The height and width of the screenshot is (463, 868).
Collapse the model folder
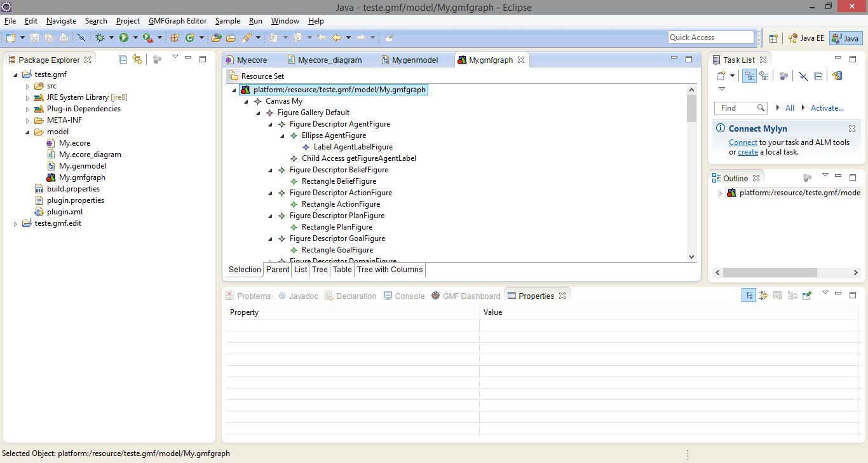click(28, 132)
